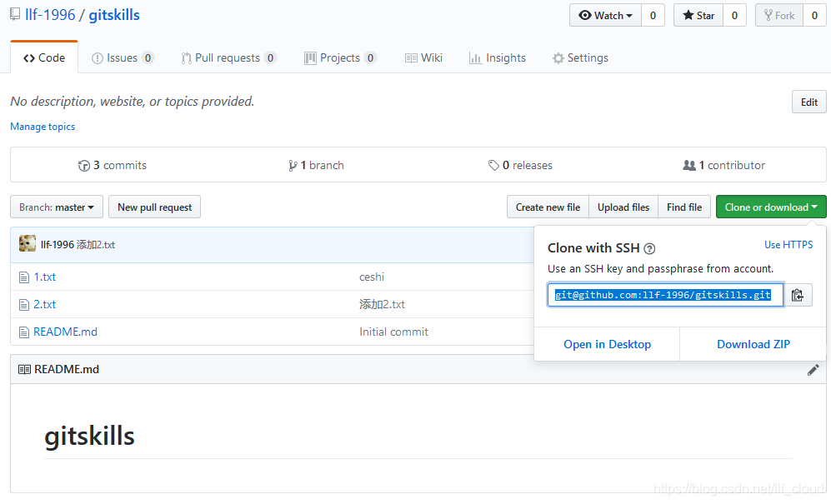This screenshot has width=831, height=504.
Task: Copy the SSH clone URL with clipboard icon
Action: coord(798,295)
